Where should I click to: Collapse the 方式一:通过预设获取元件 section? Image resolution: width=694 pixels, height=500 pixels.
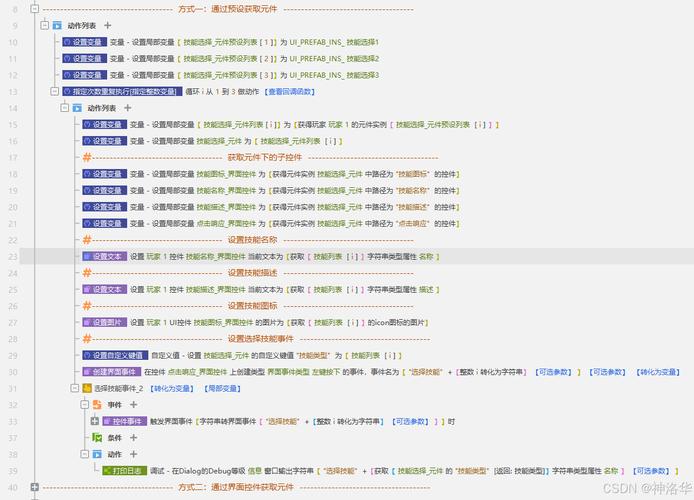(35, 9)
